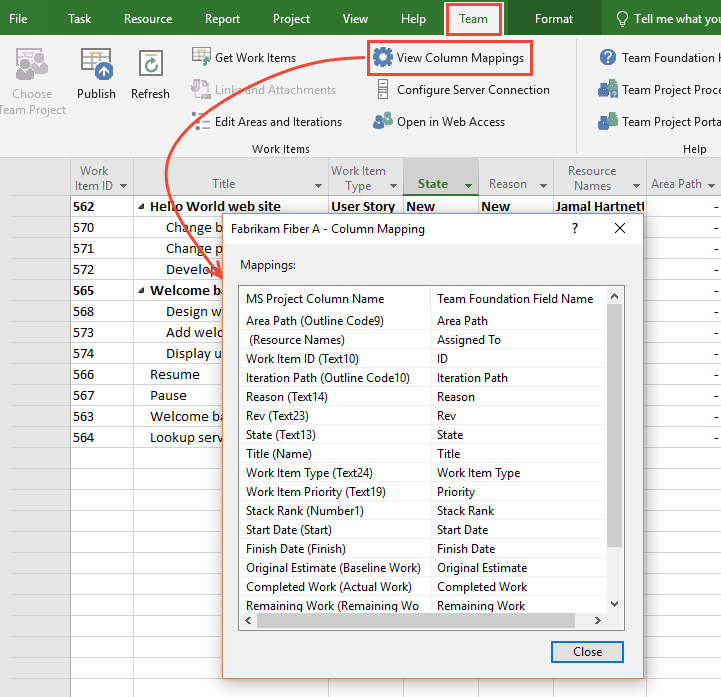
Task: Click the Publish icon
Action: tap(96, 64)
